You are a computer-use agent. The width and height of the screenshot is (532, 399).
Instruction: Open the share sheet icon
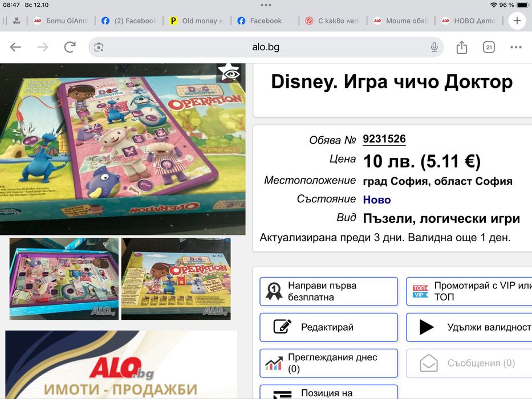(461, 47)
